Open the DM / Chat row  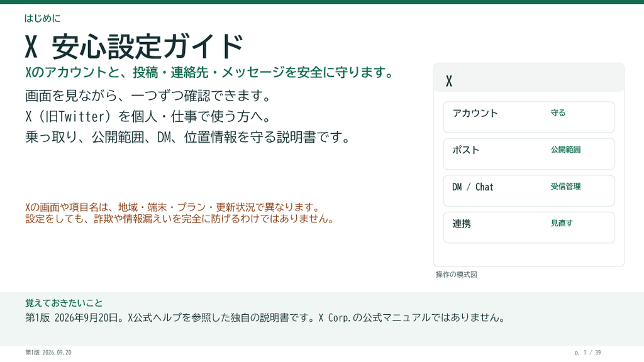click(x=528, y=190)
